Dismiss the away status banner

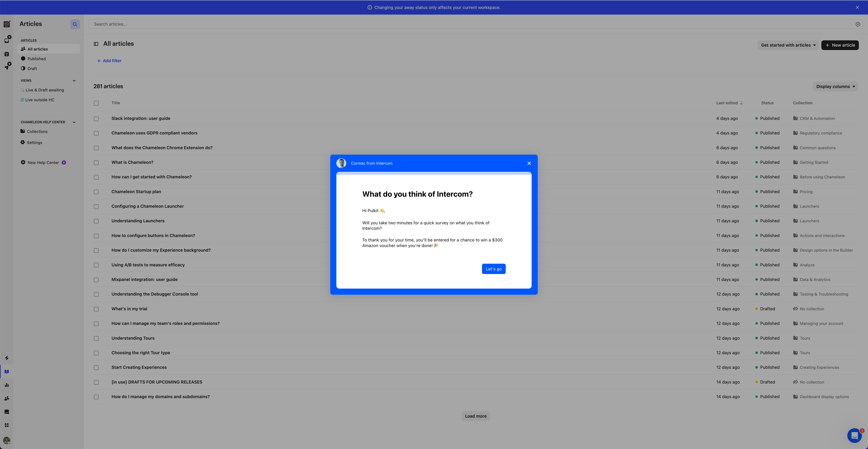tap(857, 7)
